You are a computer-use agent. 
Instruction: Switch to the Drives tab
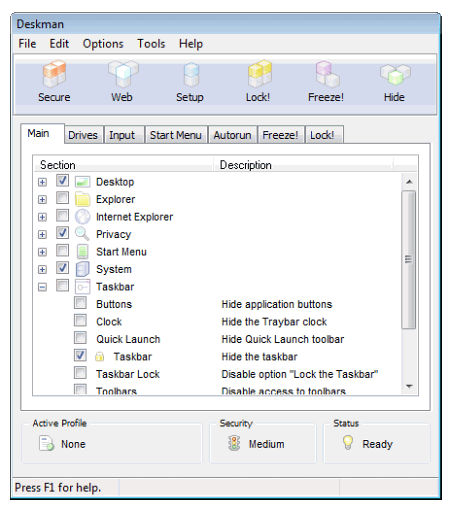tap(83, 135)
